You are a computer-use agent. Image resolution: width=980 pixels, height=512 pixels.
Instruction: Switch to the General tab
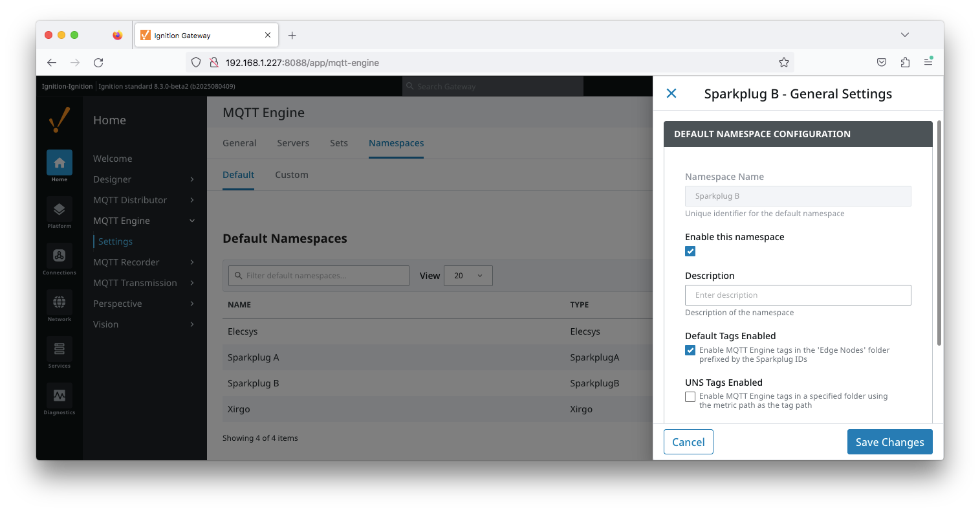pos(239,143)
